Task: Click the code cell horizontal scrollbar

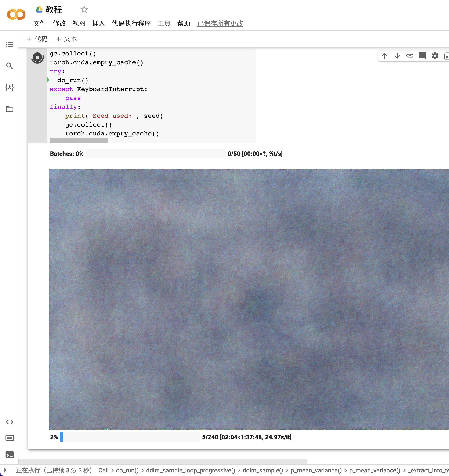Action: [79, 141]
